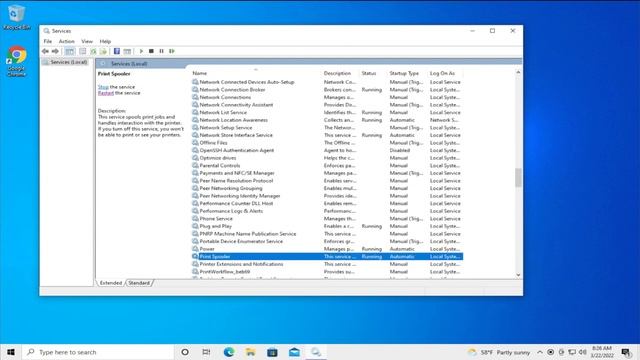Open the notification center icon
640x360 pixels.
point(625,352)
